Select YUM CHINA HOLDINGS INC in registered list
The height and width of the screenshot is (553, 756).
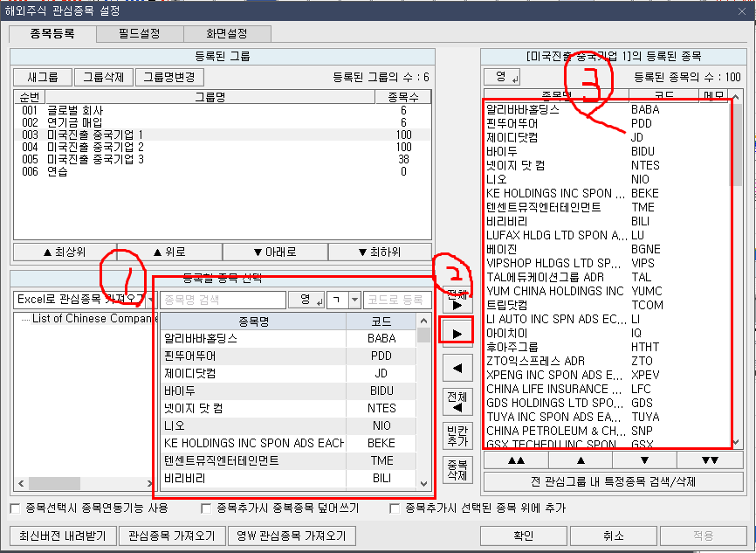(608, 291)
